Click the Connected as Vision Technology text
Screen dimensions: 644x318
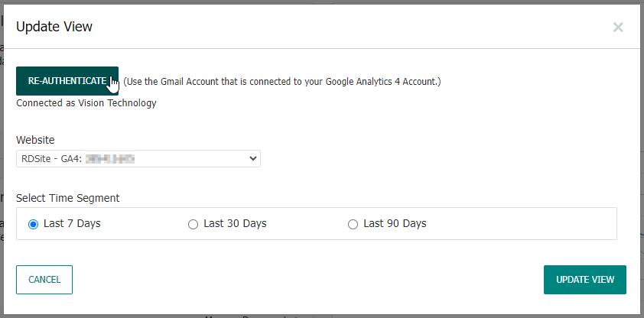coord(86,103)
